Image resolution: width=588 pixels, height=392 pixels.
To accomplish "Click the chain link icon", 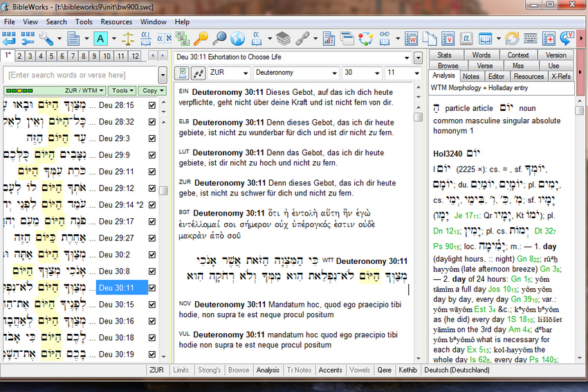I will coord(302,38).
